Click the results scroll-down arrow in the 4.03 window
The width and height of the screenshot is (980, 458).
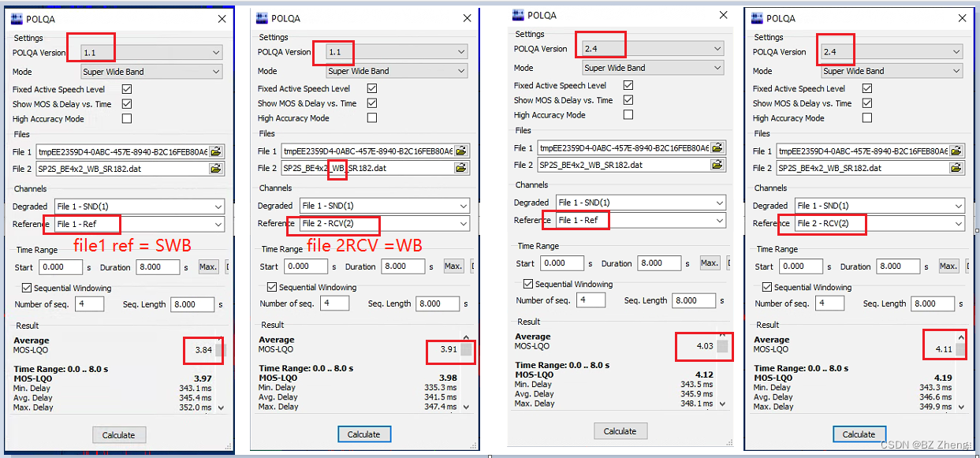pos(722,404)
